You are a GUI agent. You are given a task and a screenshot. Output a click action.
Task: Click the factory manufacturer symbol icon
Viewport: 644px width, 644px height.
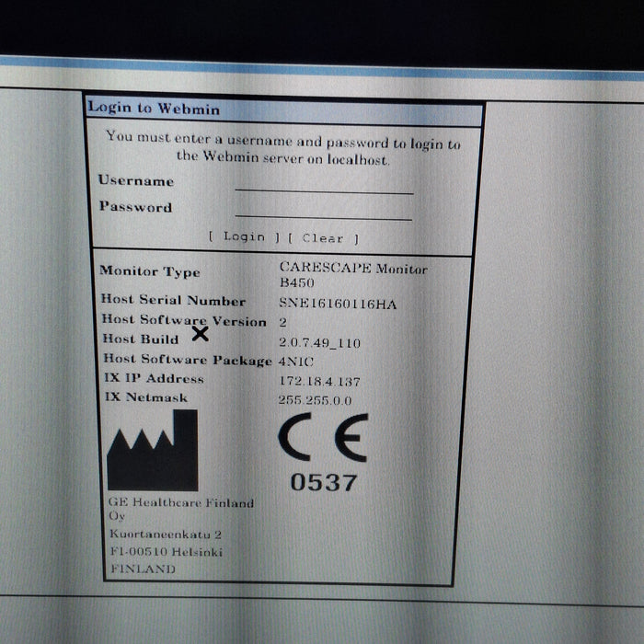[x=153, y=451]
